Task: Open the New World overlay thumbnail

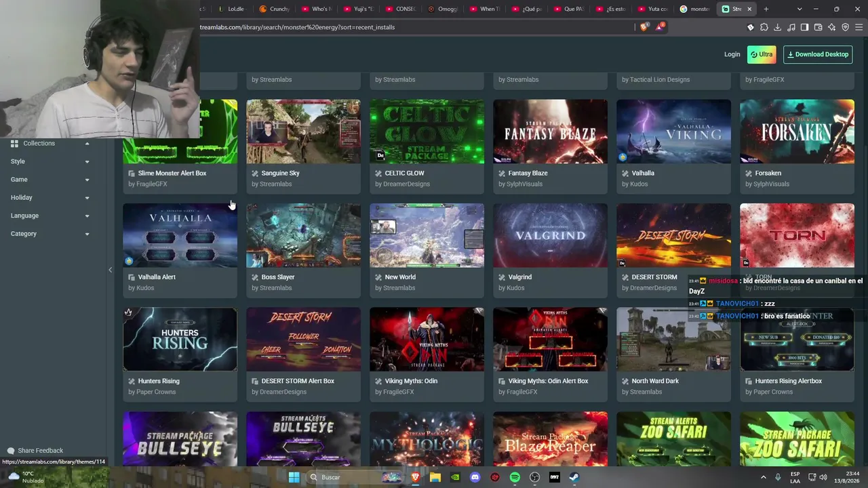Action: click(427, 235)
